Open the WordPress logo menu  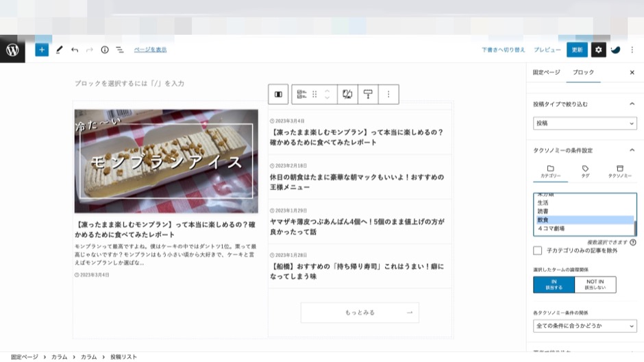tap(12, 50)
